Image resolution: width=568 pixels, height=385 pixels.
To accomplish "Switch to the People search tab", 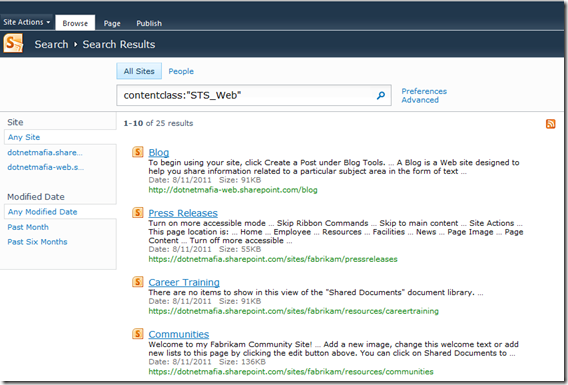I will pos(181,71).
